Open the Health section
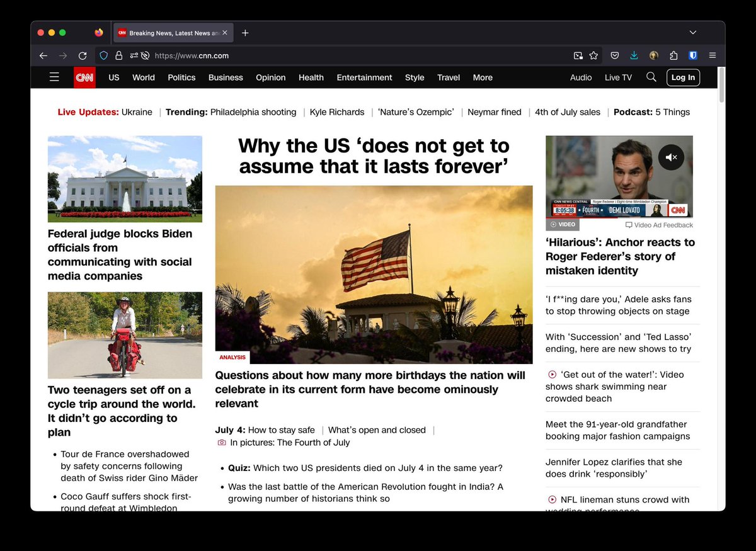The height and width of the screenshot is (551, 756). 311,77
